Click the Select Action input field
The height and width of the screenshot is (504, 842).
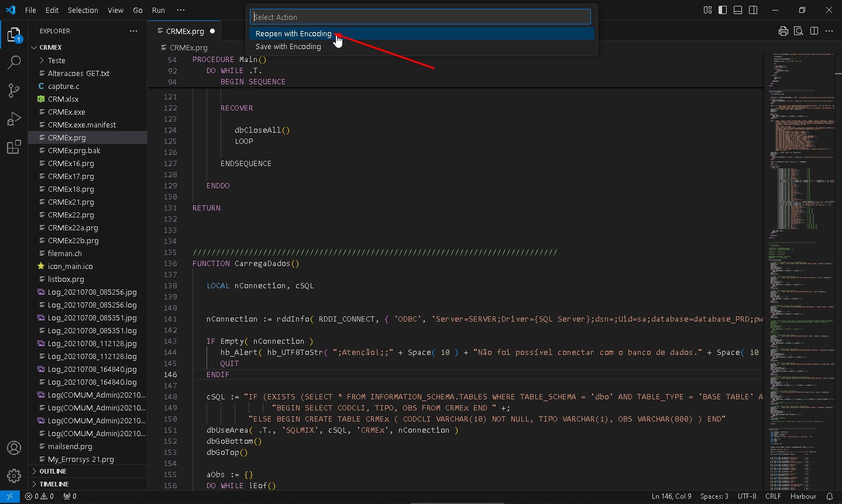[420, 17]
